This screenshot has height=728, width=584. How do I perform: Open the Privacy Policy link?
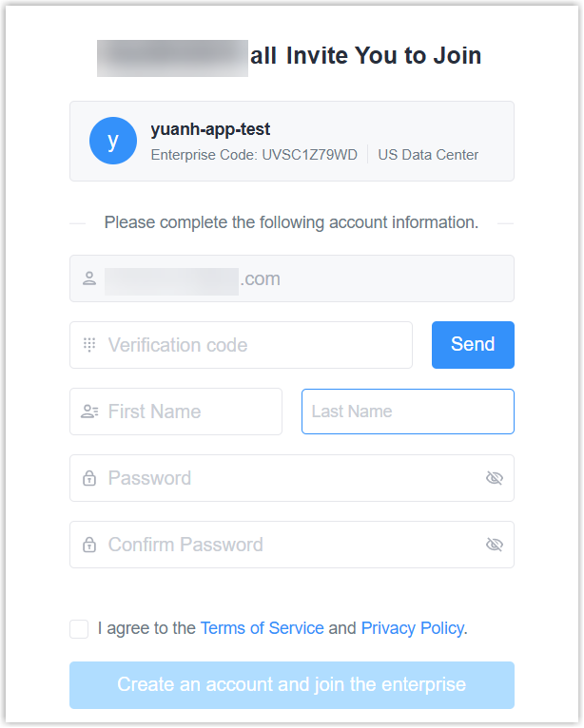[412, 628]
